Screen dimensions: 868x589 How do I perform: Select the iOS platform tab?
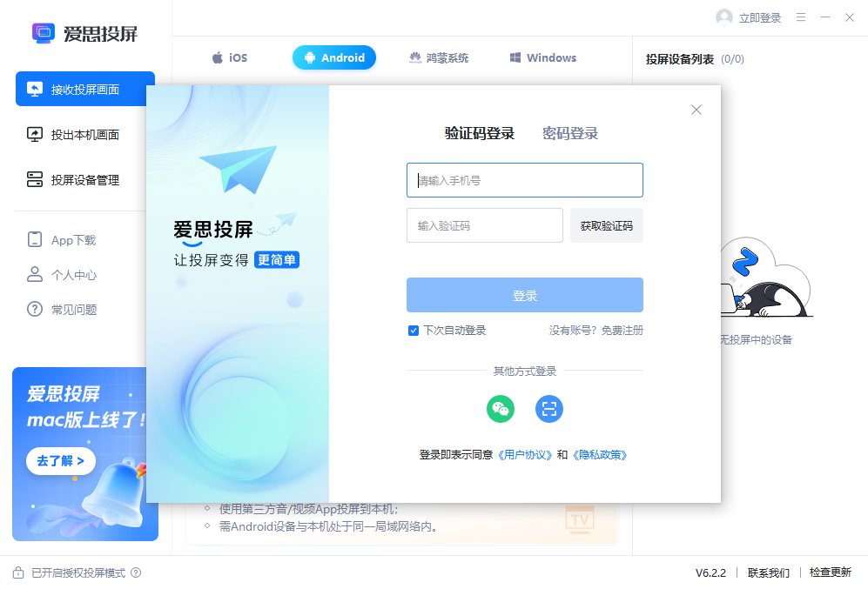230,57
